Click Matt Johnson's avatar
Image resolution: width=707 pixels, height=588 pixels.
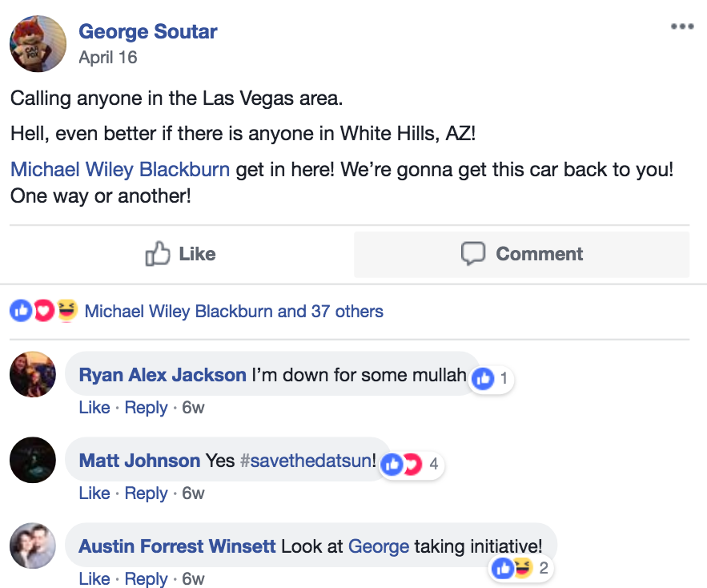point(33,461)
